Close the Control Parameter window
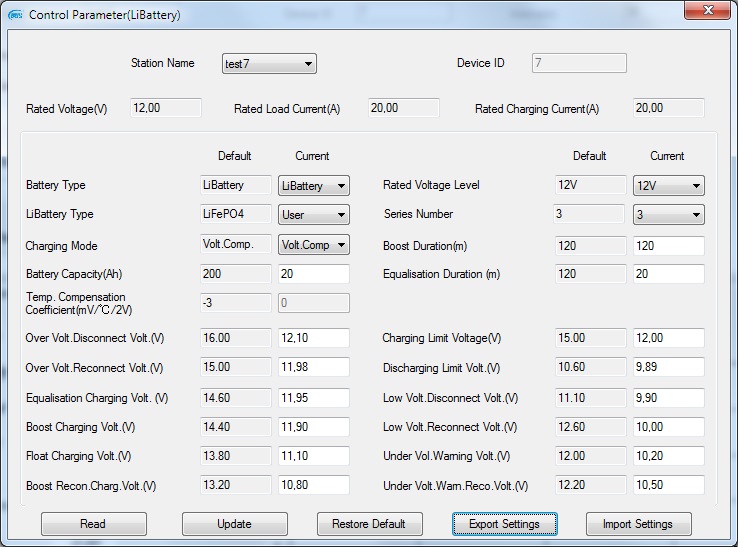 (707, 10)
